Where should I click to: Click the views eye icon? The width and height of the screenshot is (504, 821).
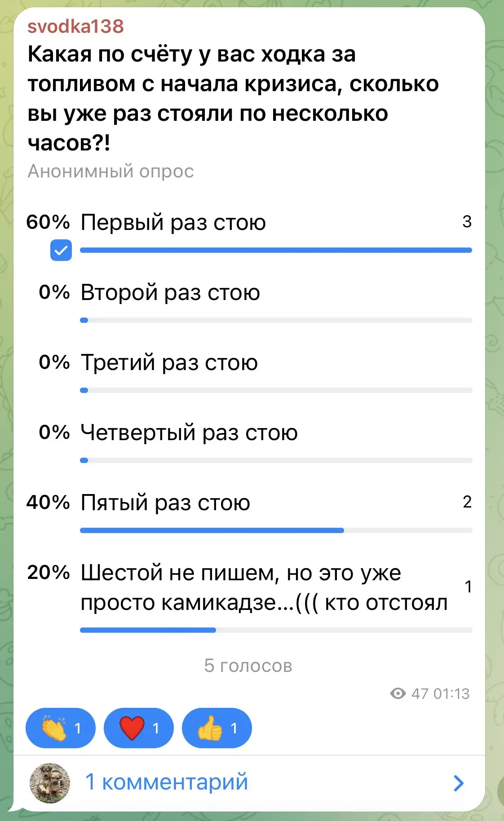click(x=398, y=693)
